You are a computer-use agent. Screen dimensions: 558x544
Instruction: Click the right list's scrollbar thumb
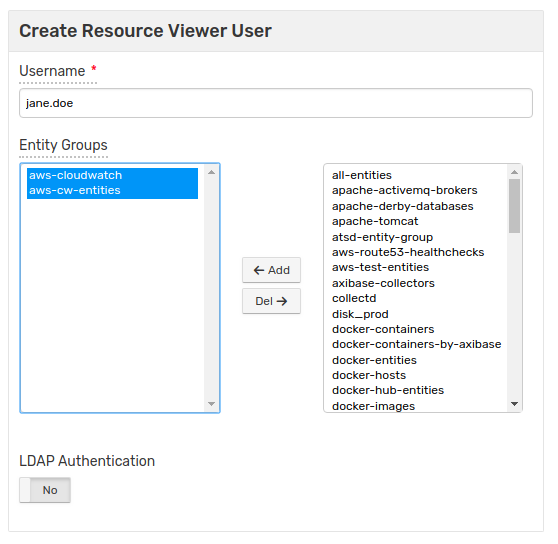[x=514, y=206]
